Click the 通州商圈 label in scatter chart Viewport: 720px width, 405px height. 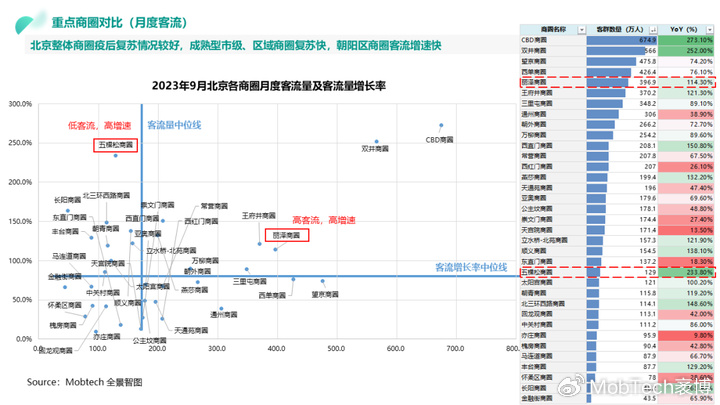coord(224,315)
